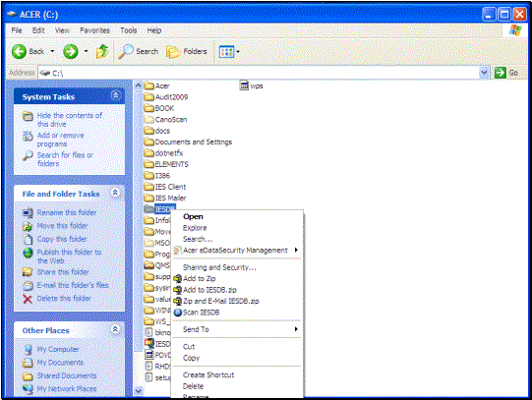The width and height of the screenshot is (532, 400).
Task: Select the ELEMENTS folder
Action: pyautogui.click(x=166, y=164)
